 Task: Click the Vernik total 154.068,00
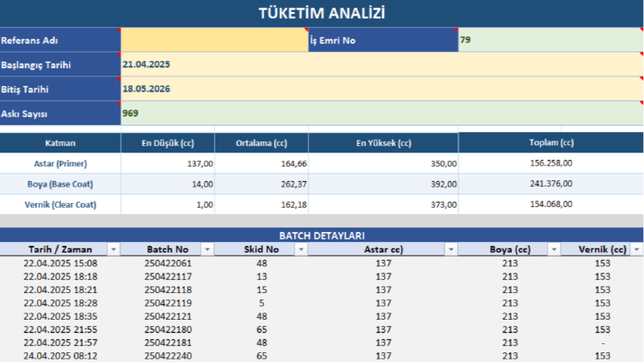(x=551, y=204)
